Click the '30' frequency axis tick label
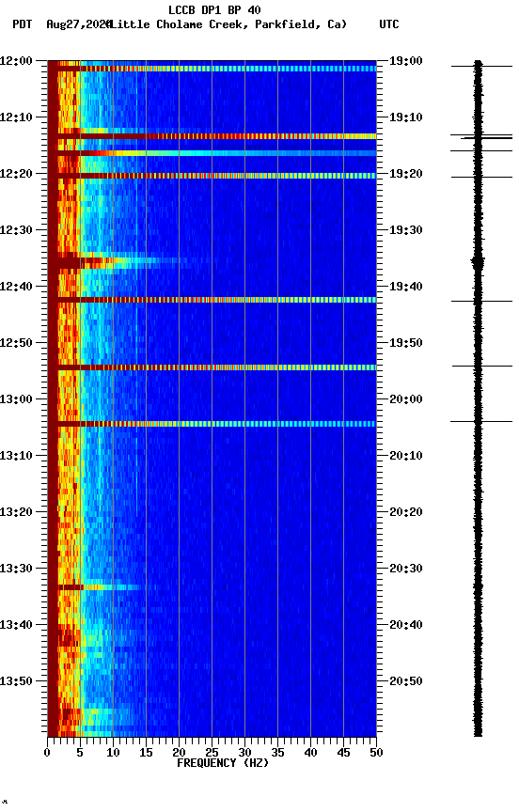The height and width of the screenshot is (812, 519). (x=244, y=753)
